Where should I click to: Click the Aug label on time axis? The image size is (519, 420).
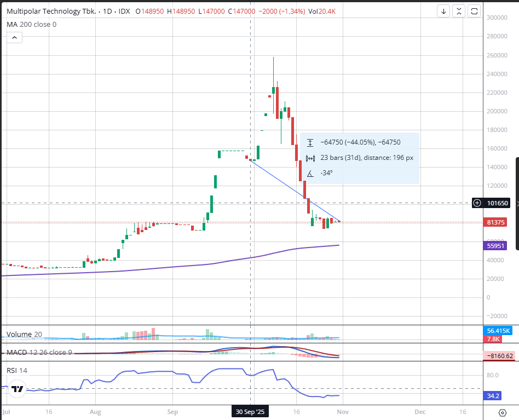(x=95, y=412)
